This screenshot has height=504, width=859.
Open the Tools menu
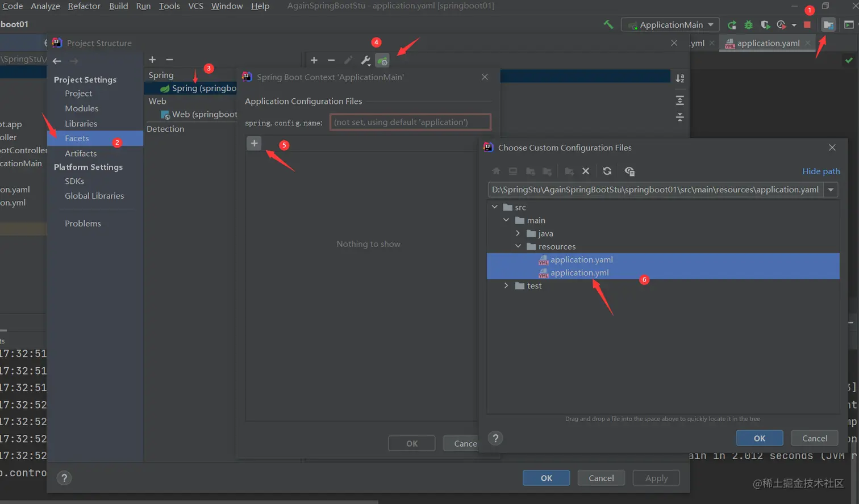tap(169, 6)
